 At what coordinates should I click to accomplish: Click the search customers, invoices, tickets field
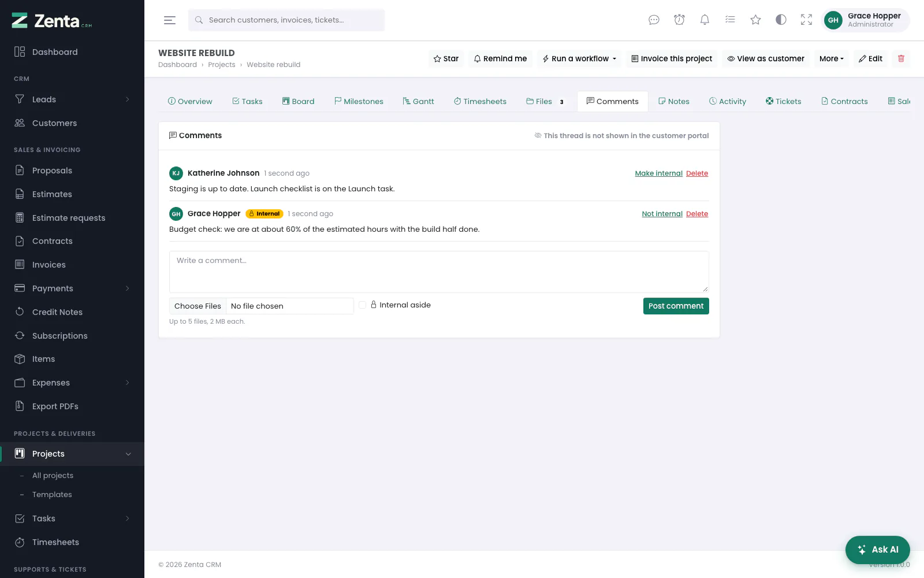(x=286, y=20)
